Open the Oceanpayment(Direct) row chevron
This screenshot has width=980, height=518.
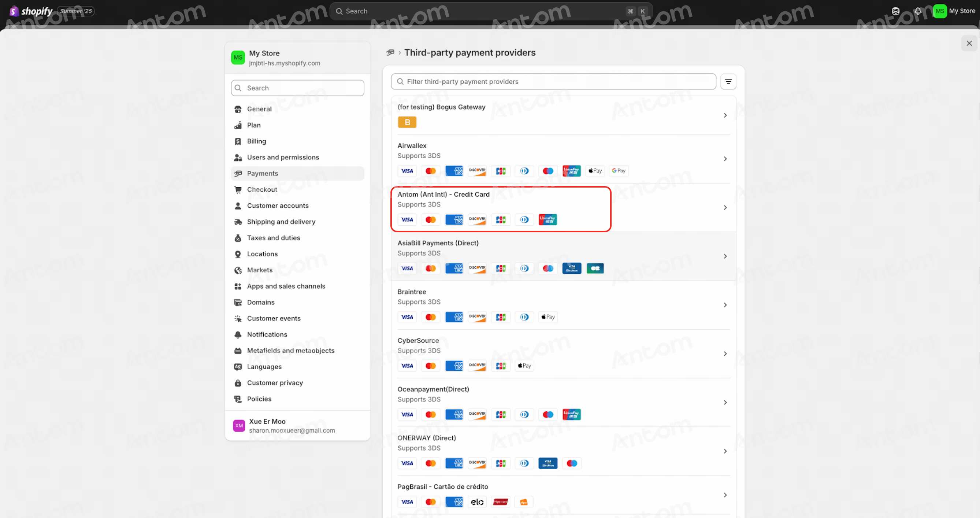(725, 402)
